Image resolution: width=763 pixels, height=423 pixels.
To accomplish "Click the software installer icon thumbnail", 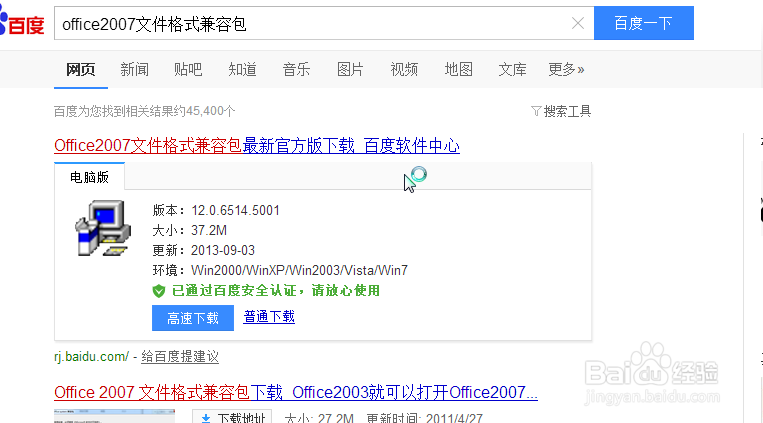I will pos(103,228).
